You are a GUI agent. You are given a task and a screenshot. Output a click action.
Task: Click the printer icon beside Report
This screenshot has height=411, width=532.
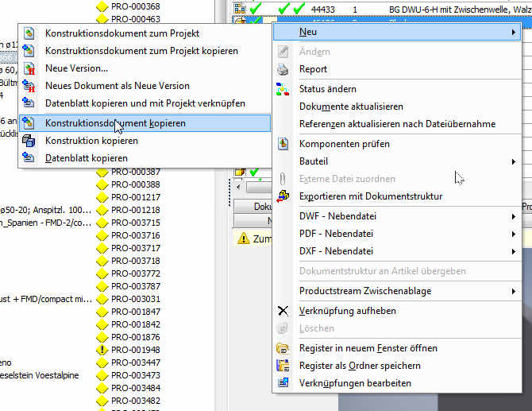[283, 69]
